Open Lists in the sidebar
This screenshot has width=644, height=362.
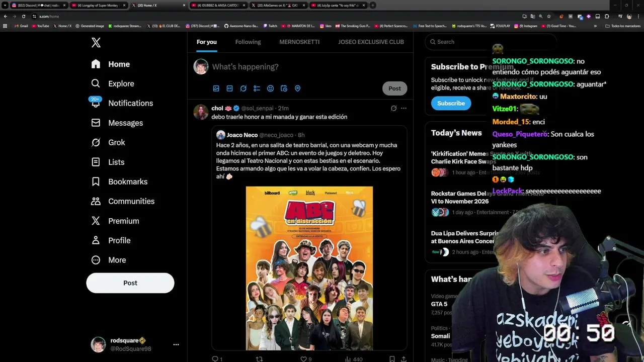coord(108,162)
